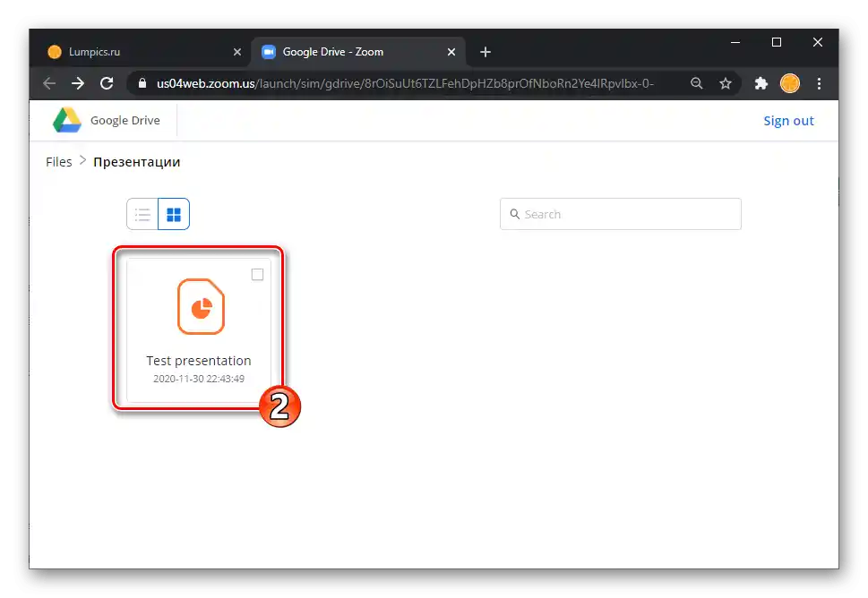868x598 pixels.
Task: Click the Google Drive logo
Action: (67, 120)
